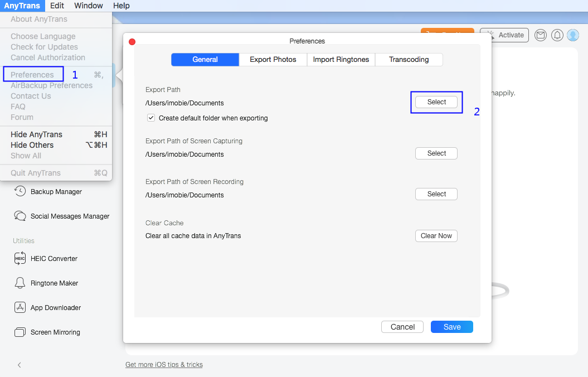This screenshot has width=588, height=377.
Task: Switch to the Import Ringtones tab
Action: pos(341,60)
